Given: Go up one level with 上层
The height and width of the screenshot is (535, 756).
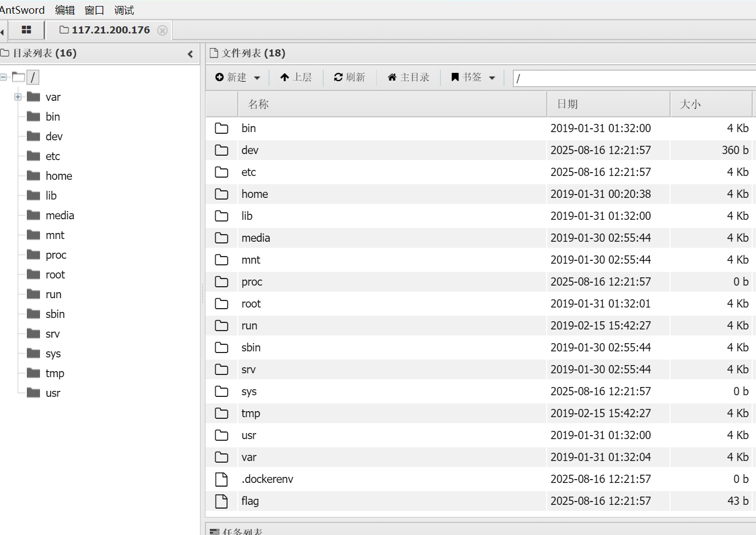Looking at the screenshot, I should [x=296, y=77].
